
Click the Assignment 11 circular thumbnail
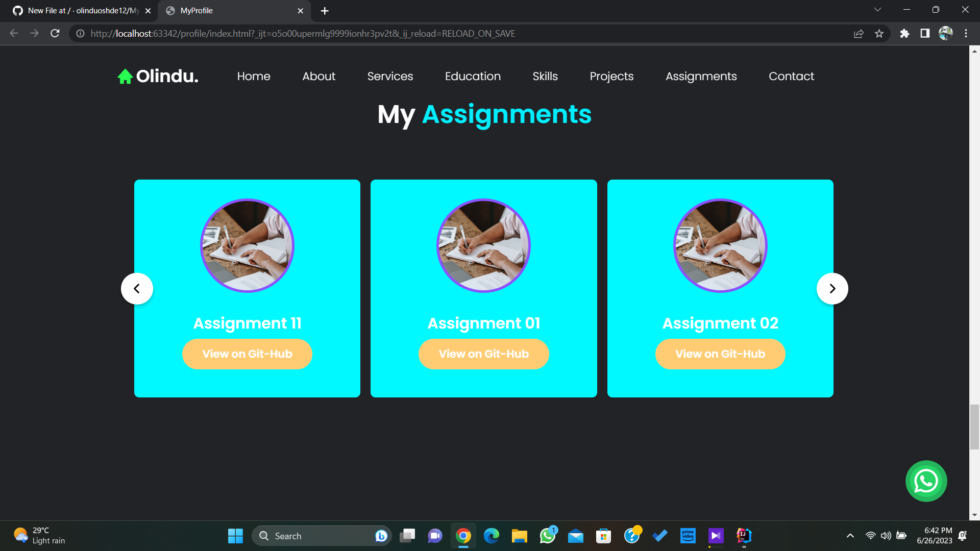(247, 245)
